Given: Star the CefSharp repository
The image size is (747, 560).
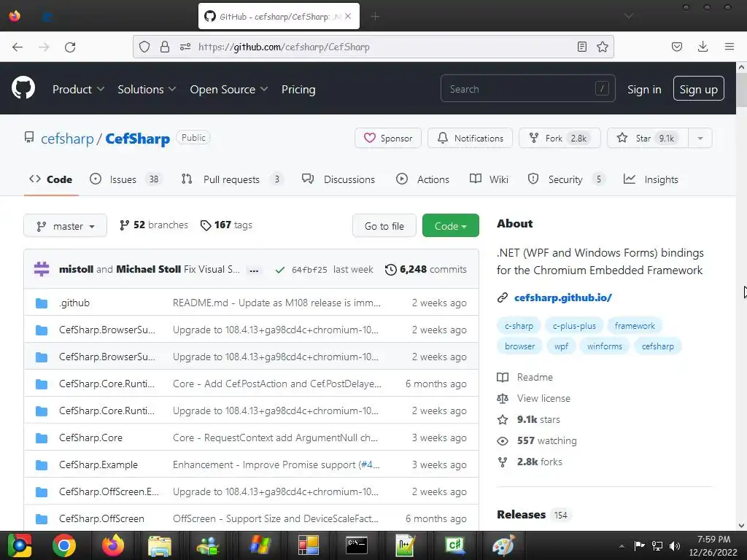Looking at the screenshot, I should (648, 138).
